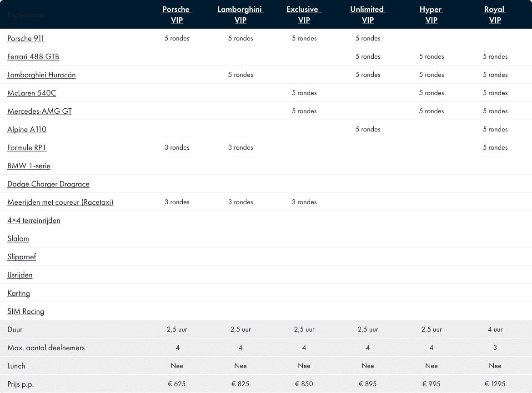Click the Porsche 911 link

[x=26, y=38]
